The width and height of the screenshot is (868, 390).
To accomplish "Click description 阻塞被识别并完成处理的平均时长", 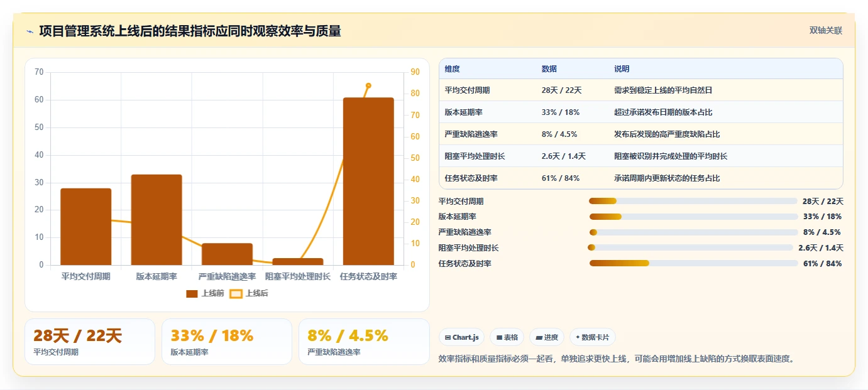I will (x=671, y=156).
